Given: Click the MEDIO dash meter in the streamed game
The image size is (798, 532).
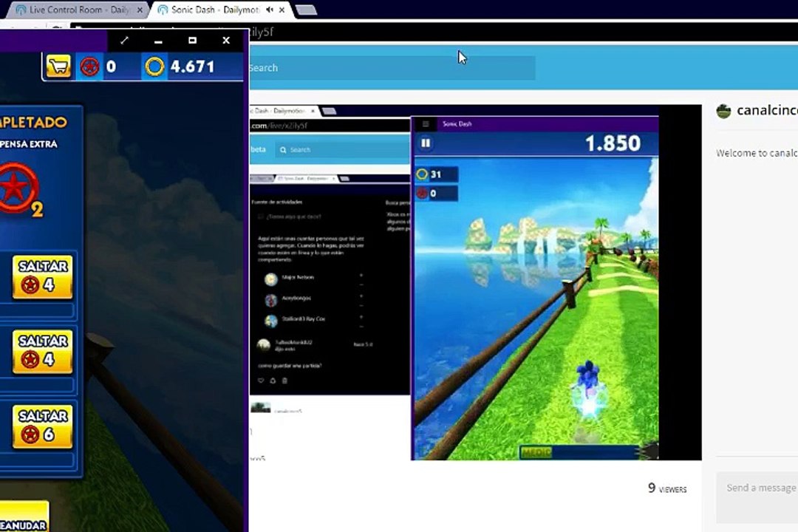Looking at the screenshot, I should pos(580,452).
